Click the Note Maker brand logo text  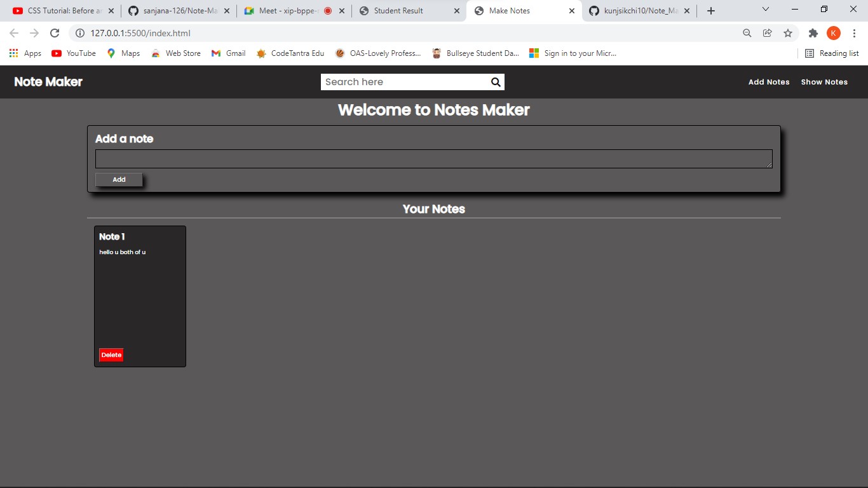pos(48,81)
